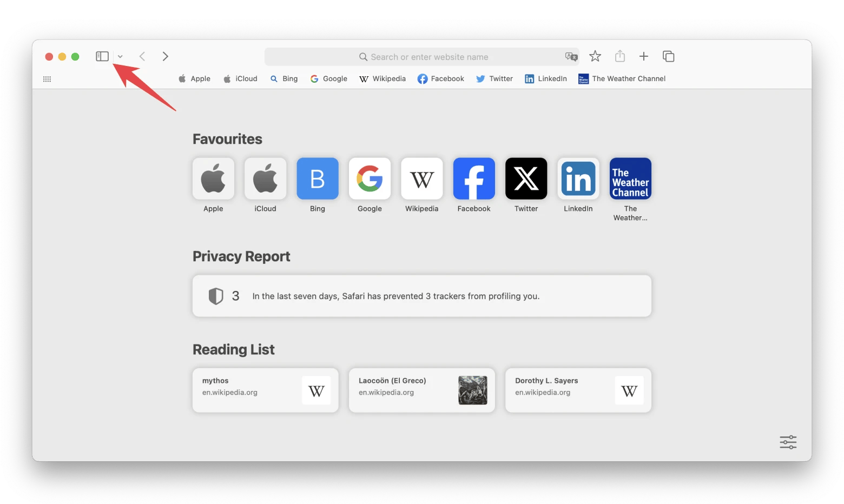The height and width of the screenshot is (504, 844).
Task: Open Wikipedia bookmark in favourites bar
Action: tap(383, 78)
